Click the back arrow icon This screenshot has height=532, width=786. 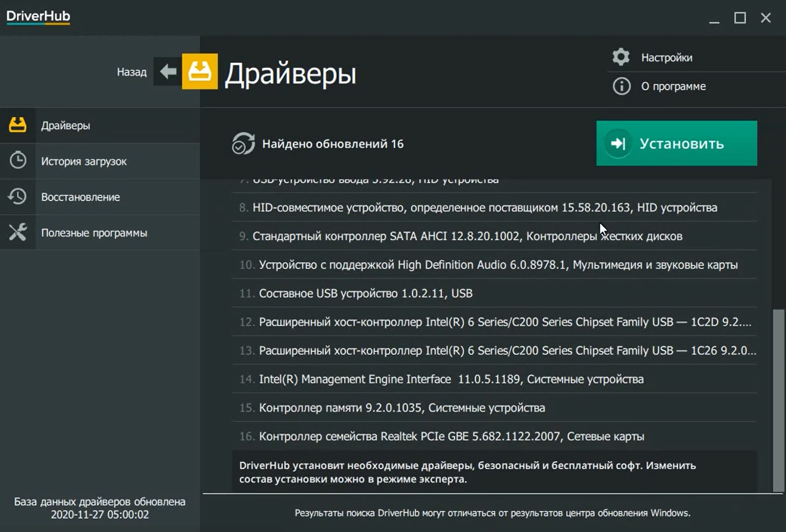tap(168, 72)
